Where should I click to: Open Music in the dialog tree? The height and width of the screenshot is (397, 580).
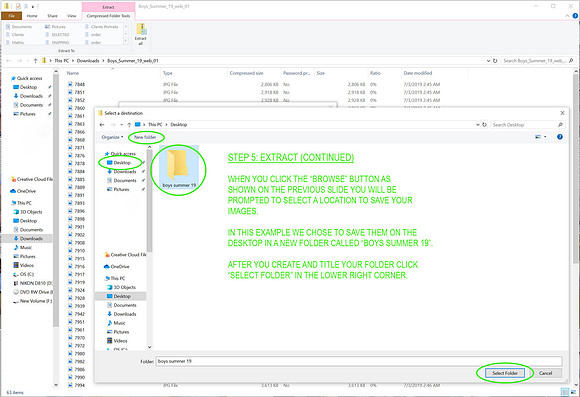[117, 323]
